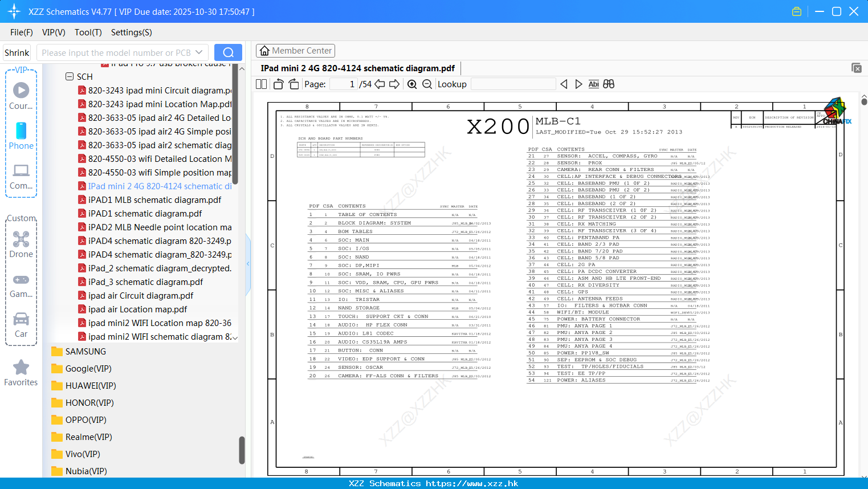Open Favorites star icon
This screenshot has width=868, height=489.
click(x=21, y=373)
